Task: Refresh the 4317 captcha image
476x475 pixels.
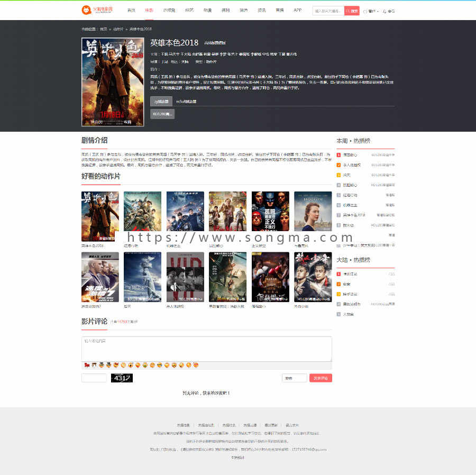Action: (x=122, y=378)
